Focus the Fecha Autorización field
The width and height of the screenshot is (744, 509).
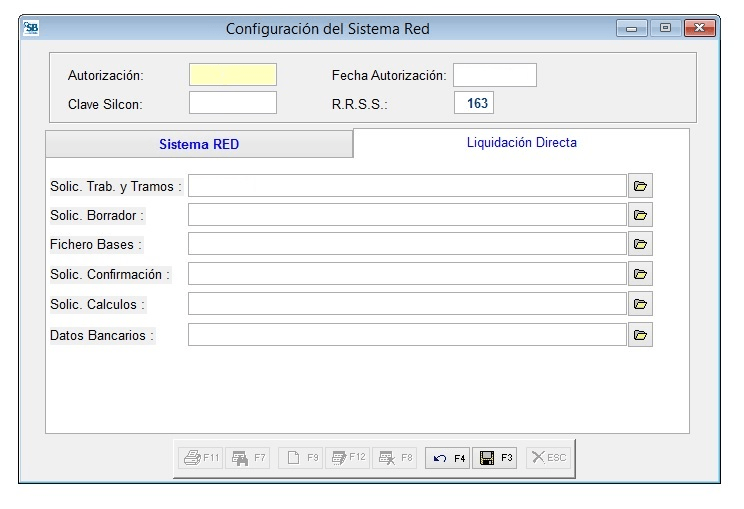coord(495,75)
